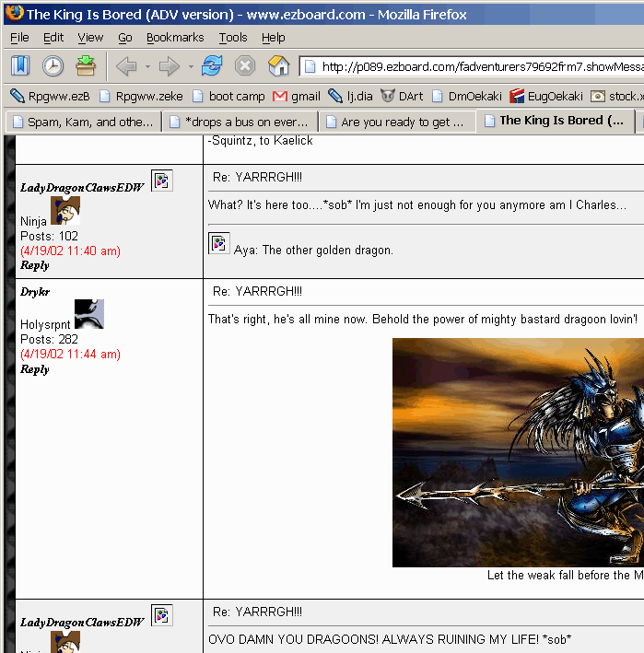Expand the Back button history dropdown

147,66
